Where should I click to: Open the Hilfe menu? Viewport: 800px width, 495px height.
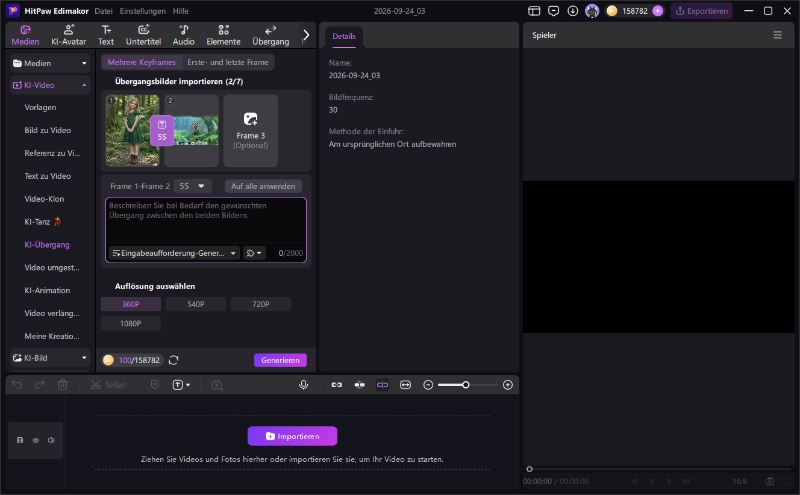tap(180, 11)
